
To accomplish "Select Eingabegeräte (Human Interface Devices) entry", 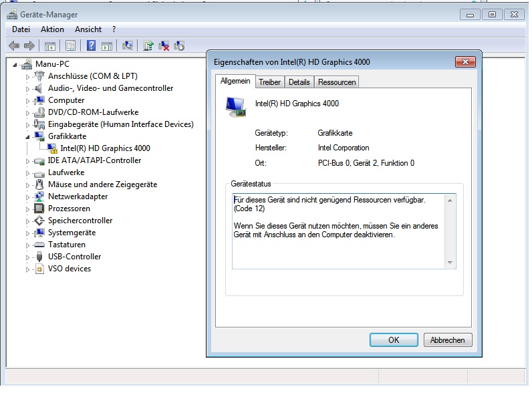I will tap(121, 124).
